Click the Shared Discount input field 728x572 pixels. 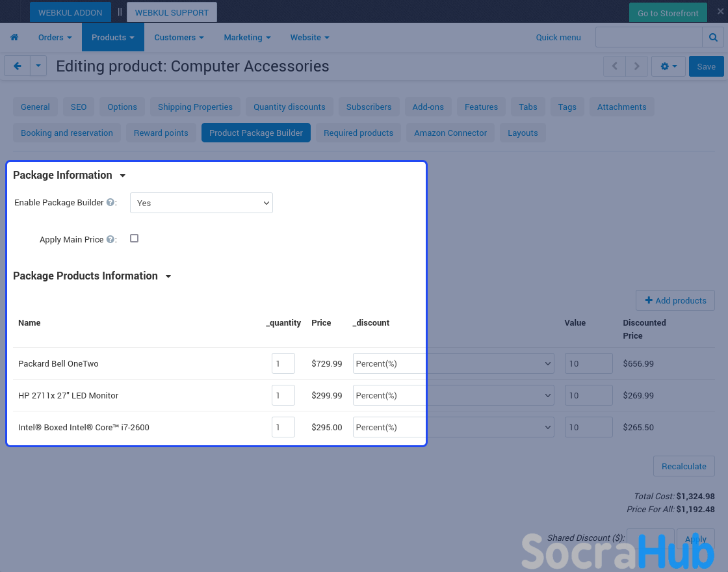[x=651, y=539]
